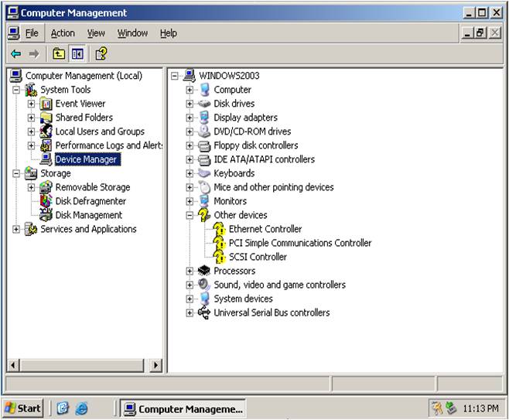Toggle the Show/Hide Console Tree icon
This screenshot has width=509, height=420.
tap(77, 53)
